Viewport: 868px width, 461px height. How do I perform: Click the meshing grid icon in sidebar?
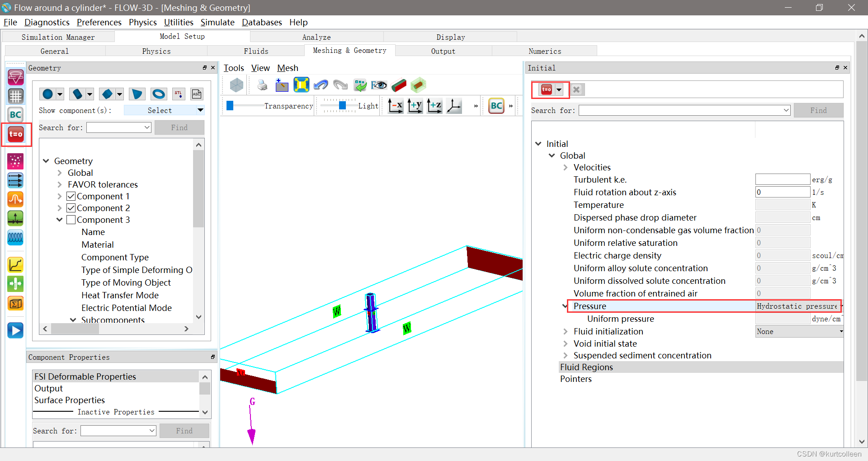pyautogui.click(x=15, y=96)
